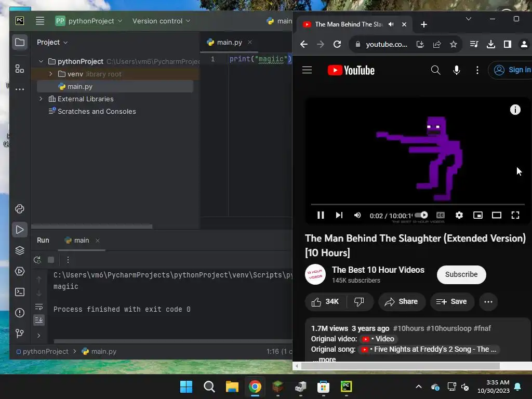Viewport: 532px width, 399px height.
Task: Open the Structure tool window icon
Action: click(20, 69)
